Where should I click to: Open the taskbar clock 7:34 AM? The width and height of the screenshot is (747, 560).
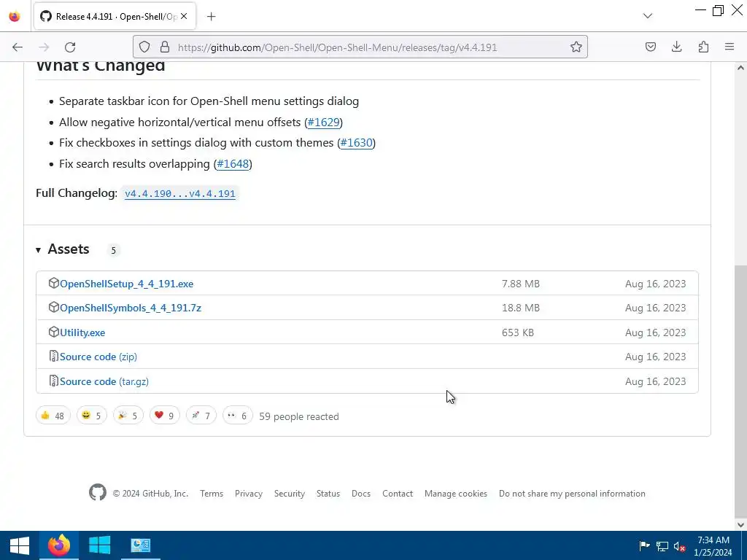(713, 545)
